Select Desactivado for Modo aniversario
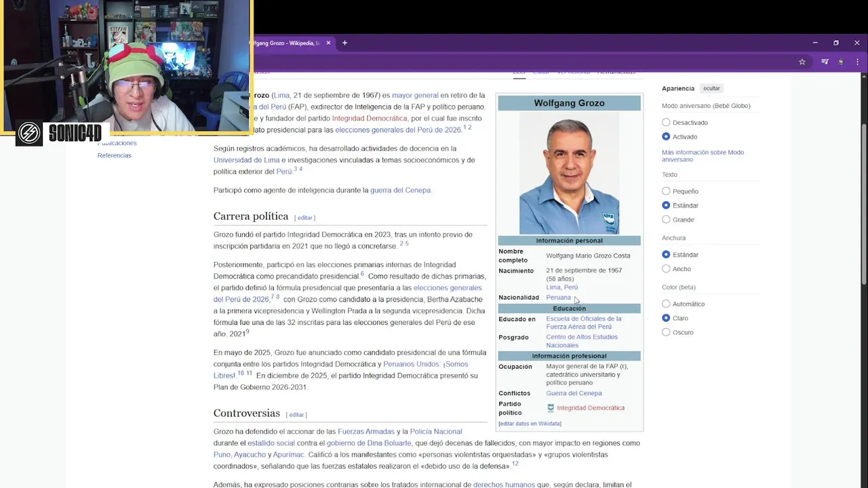 point(666,123)
